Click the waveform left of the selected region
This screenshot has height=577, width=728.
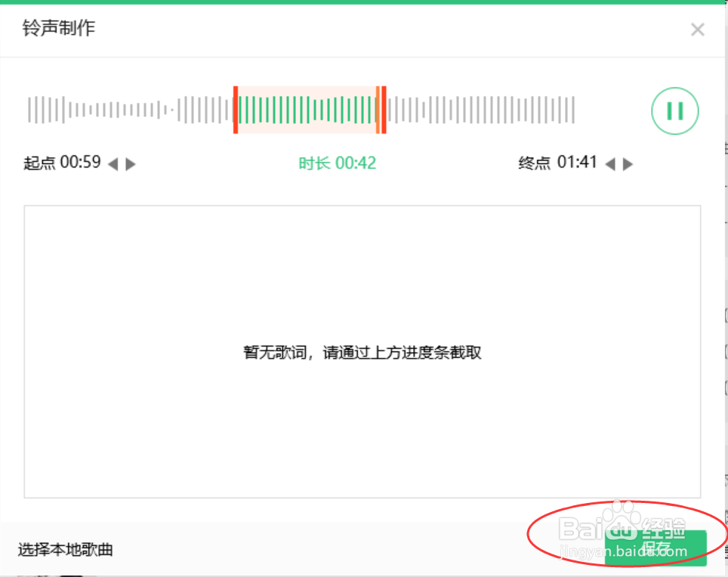coord(128,110)
